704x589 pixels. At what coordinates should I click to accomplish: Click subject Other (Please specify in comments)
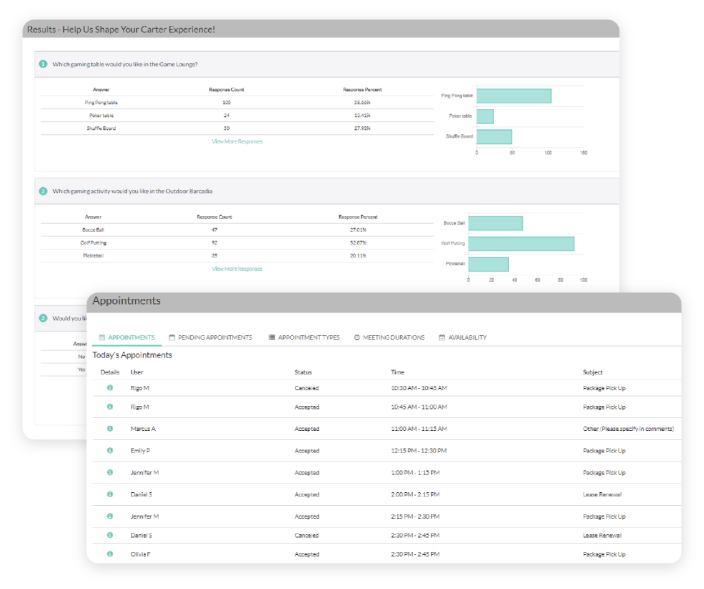coord(629,429)
